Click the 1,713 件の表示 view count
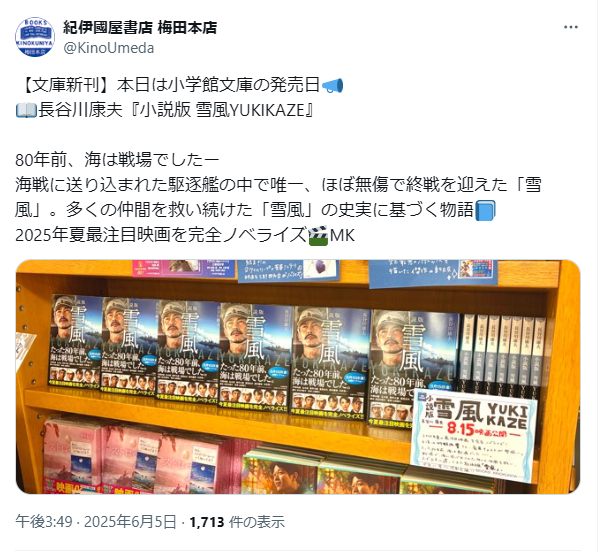This screenshot has width=606, height=553. (x=237, y=522)
